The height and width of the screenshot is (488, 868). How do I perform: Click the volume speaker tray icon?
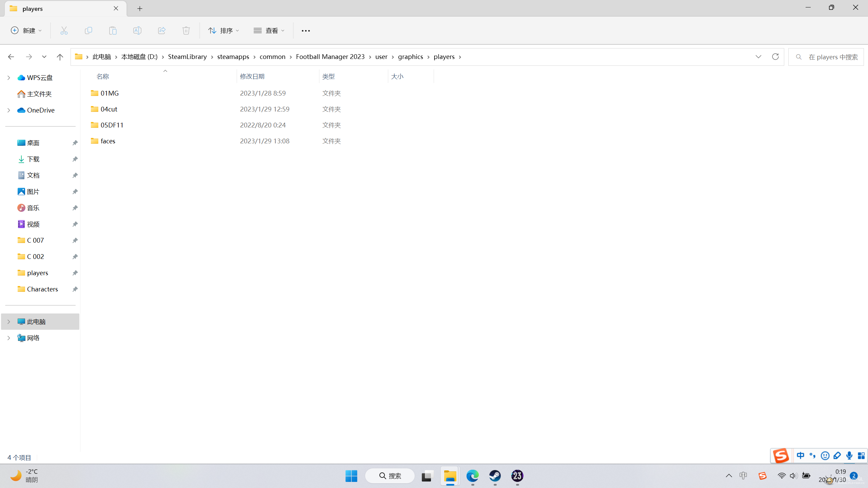(x=793, y=476)
